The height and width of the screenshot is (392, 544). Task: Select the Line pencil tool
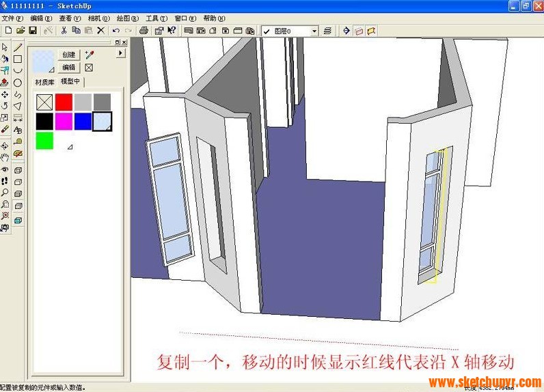tap(18, 47)
